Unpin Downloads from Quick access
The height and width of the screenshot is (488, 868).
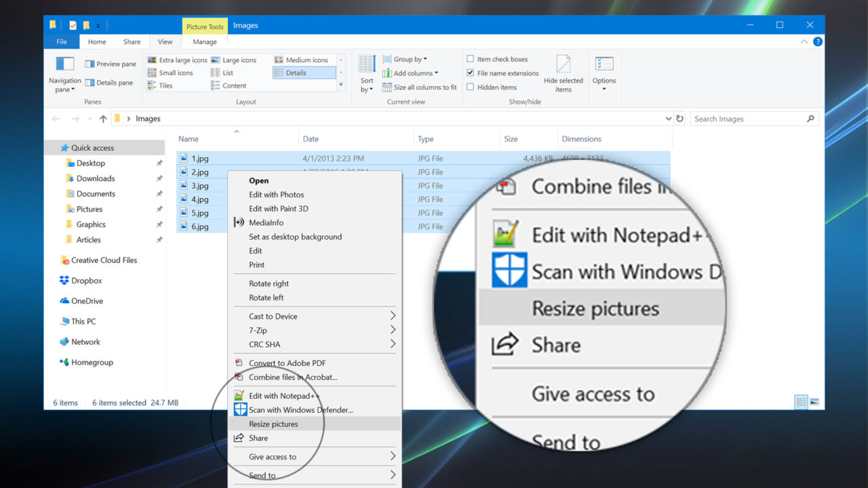point(159,178)
